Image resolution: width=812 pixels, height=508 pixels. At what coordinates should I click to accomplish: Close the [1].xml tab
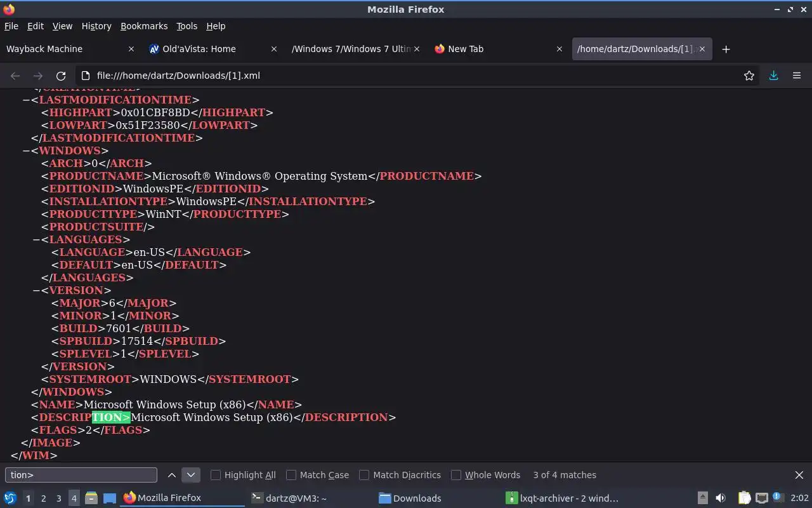702,49
